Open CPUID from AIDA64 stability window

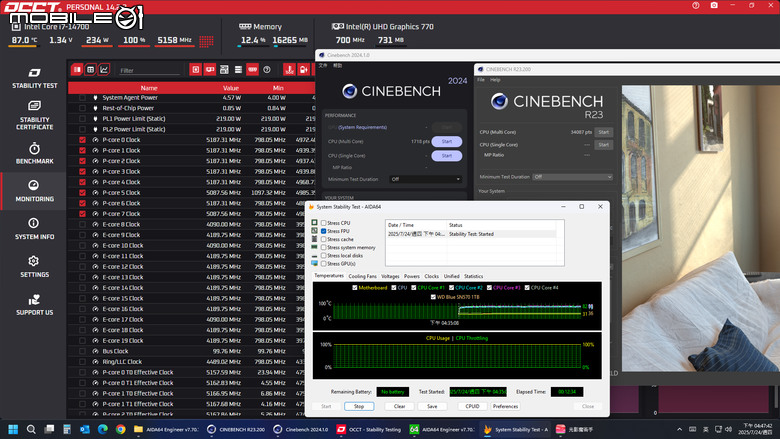coord(472,406)
